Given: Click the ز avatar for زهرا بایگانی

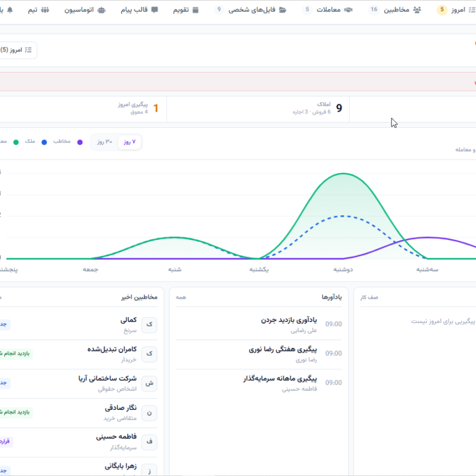Looking at the screenshot, I should (149, 470).
